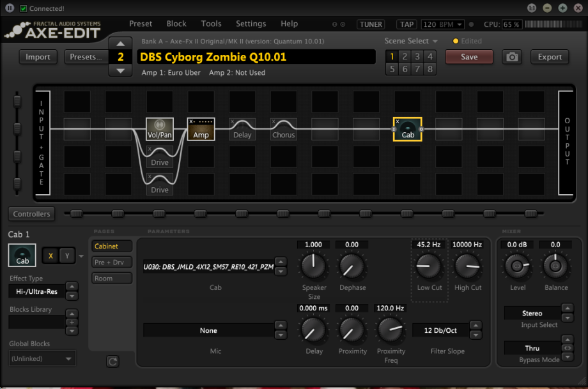This screenshot has height=389, width=588.
Task: Open the Mic selection dropdown showing None
Action: [208, 330]
